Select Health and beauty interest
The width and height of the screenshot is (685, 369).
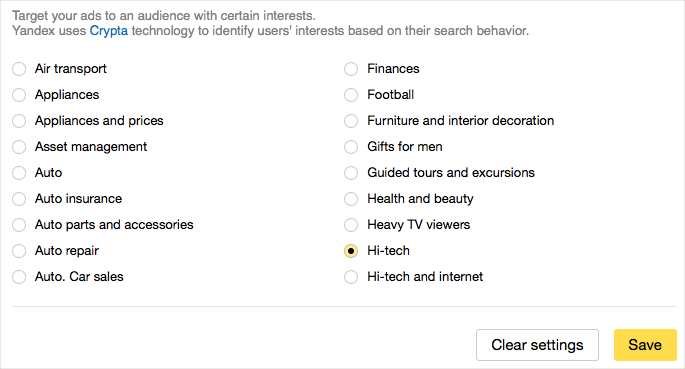[351, 199]
